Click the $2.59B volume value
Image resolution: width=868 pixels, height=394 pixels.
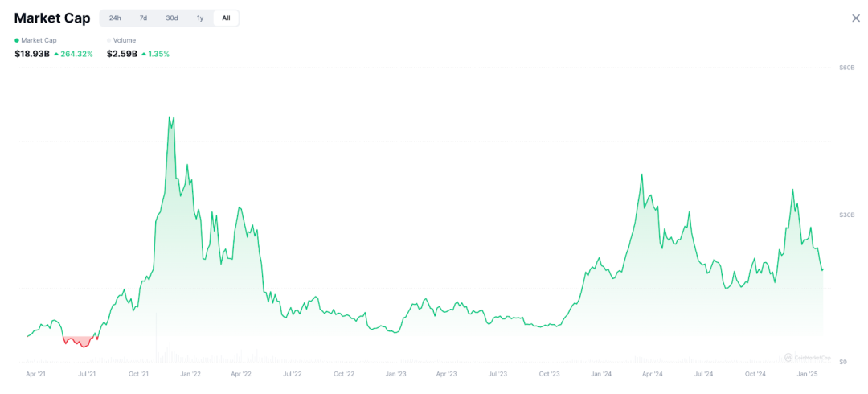(x=121, y=54)
